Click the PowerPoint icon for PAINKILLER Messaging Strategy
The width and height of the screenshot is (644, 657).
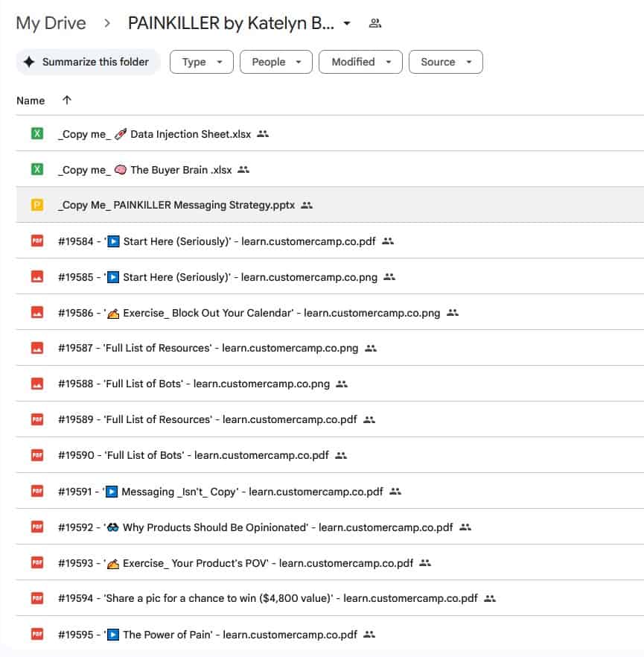pyautogui.click(x=37, y=205)
